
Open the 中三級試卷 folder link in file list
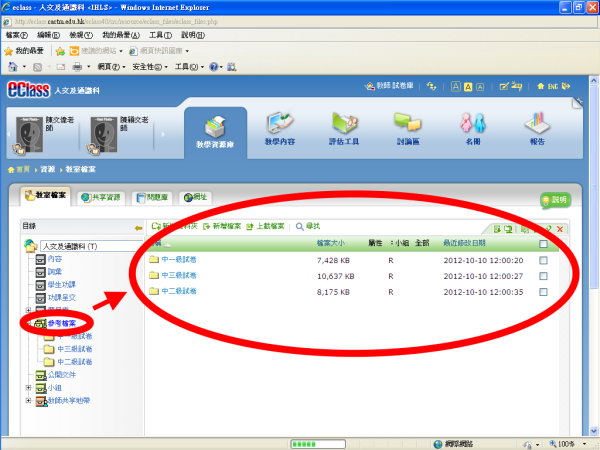point(179,275)
